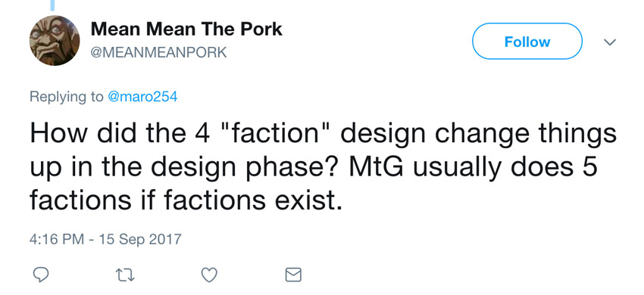Viewport: 644px width, 295px height.
Task: Click the blue thread connector line above avatar
Action: pos(52,5)
